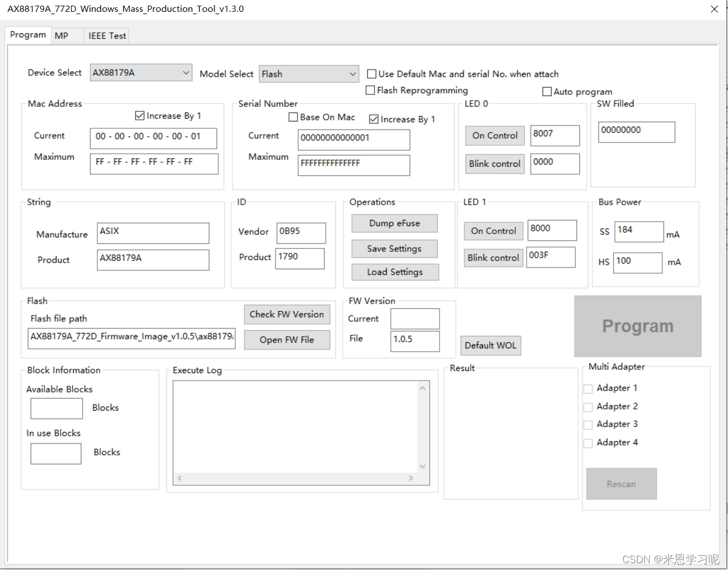This screenshot has height=570, width=728.
Task: Edit the LED 1 value 8000
Action: (552, 230)
